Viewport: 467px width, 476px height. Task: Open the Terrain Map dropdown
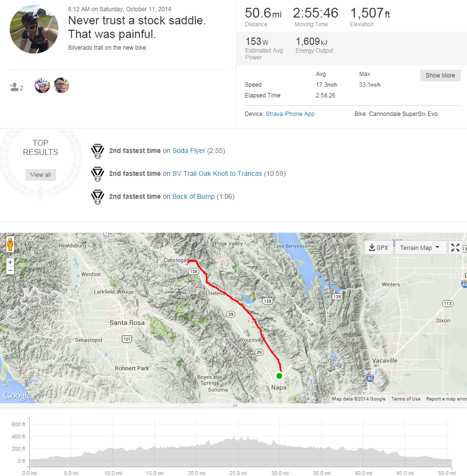[x=420, y=248]
